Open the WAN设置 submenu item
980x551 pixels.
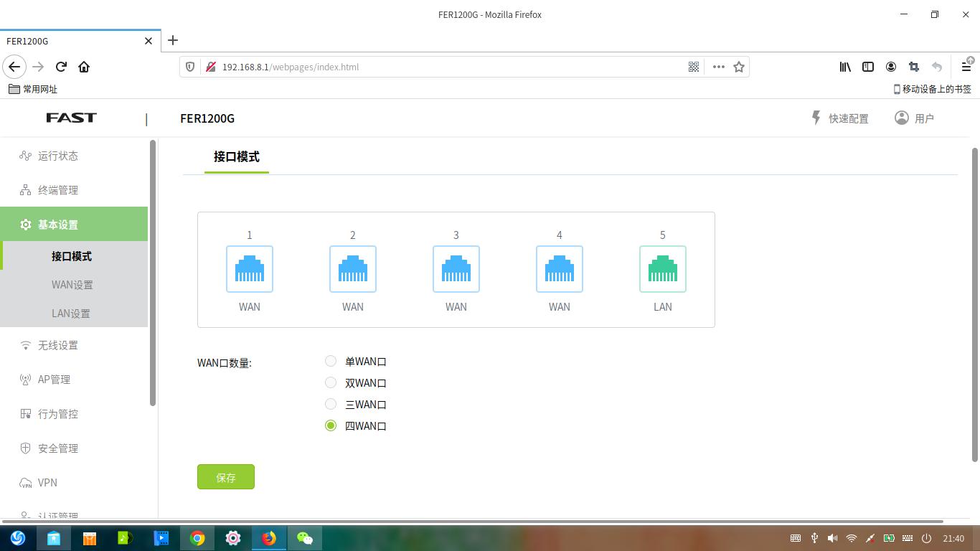pos(72,285)
